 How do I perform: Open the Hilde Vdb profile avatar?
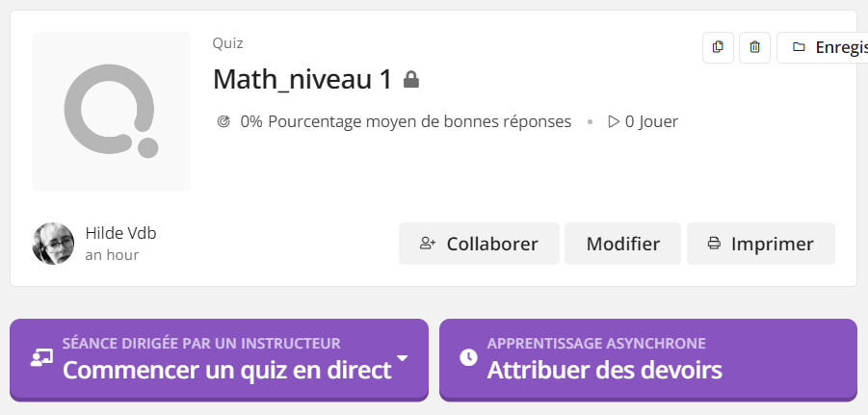coord(53,244)
